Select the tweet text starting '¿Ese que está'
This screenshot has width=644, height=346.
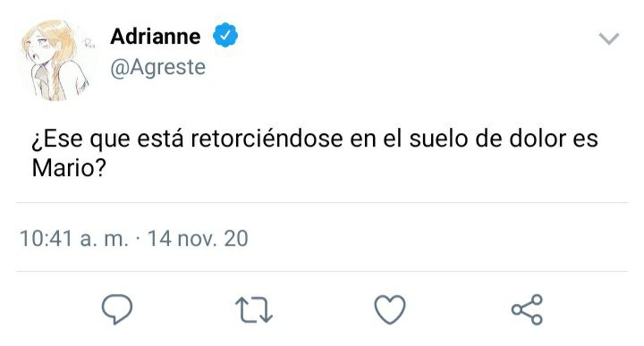(x=315, y=153)
